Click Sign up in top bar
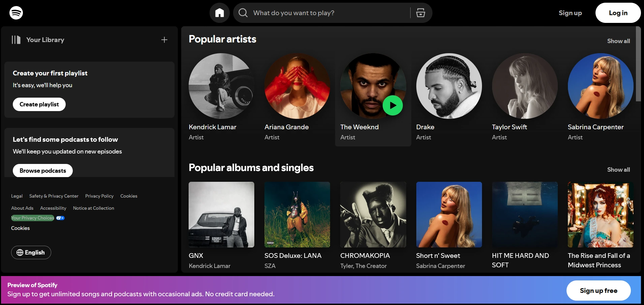This screenshot has height=305, width=644. point(570,13)
